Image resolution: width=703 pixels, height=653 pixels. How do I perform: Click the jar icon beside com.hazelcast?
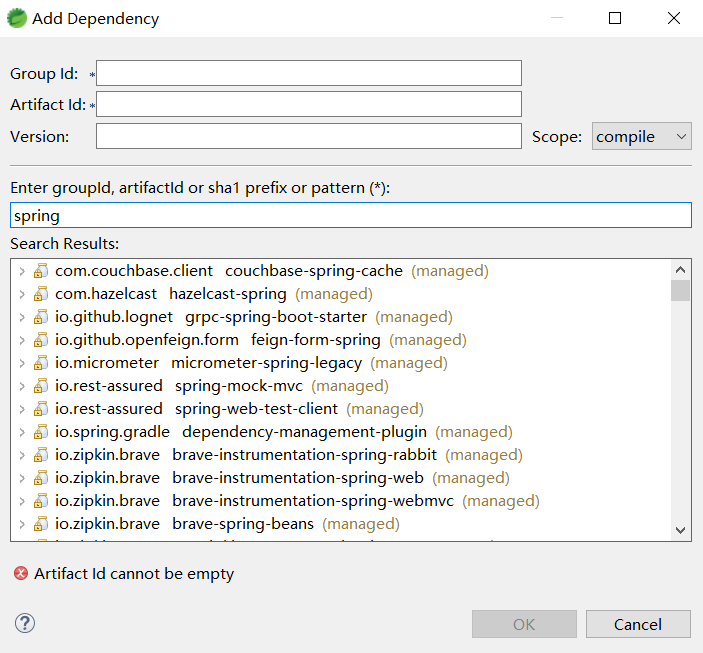(41, 294)
